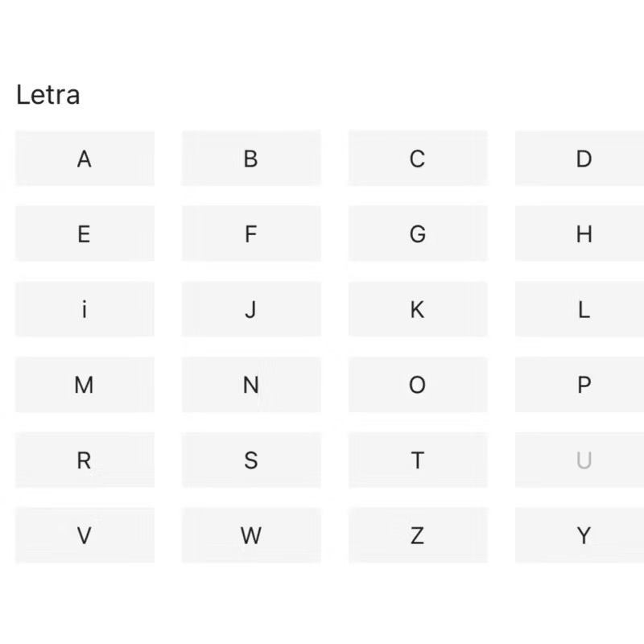The width and height of the screenshot is (644, 644).
Task: Select the letter K button
Action: click(x=417, y=309)
